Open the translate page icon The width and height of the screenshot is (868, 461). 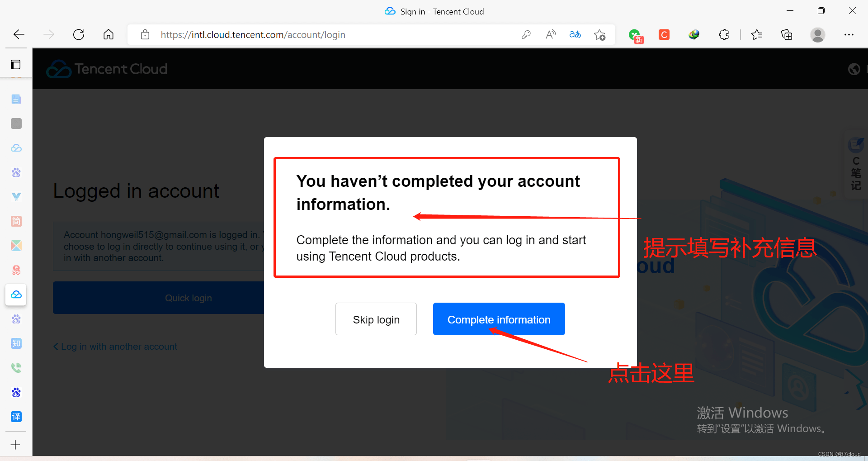[575, 34]
